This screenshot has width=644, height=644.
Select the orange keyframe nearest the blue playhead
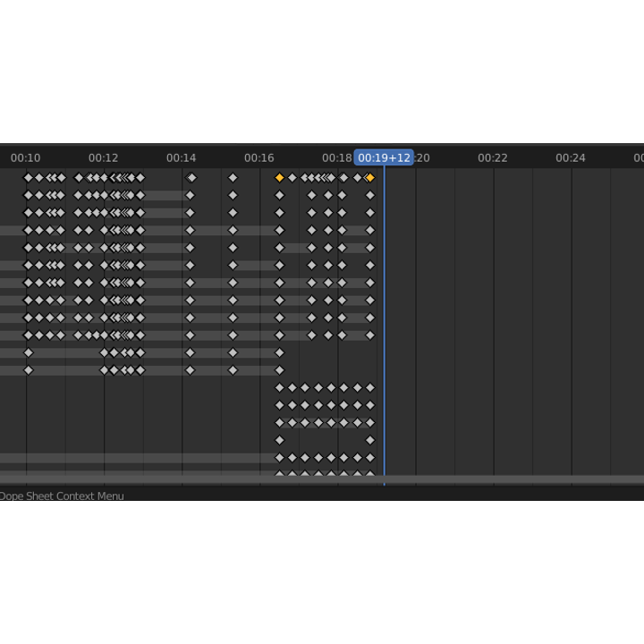(370, 178)
